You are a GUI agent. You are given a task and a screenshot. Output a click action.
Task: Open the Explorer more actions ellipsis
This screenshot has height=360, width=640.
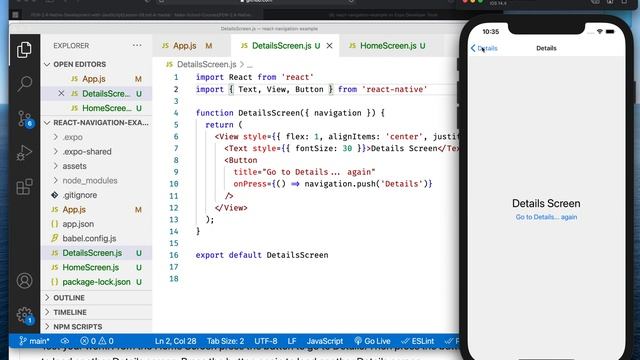[137, 45]
